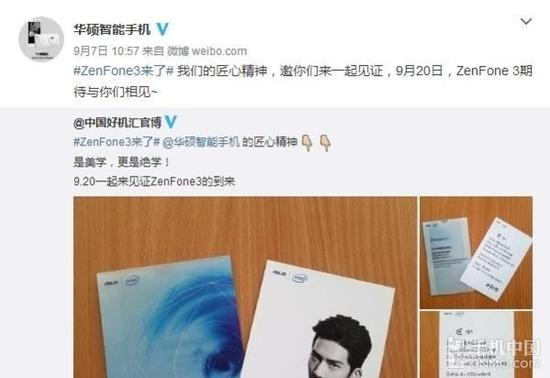Screen dimensions: 550x378
Task: Click the verified V badge beside 华硕智能手机
Action: pos(162,29)
